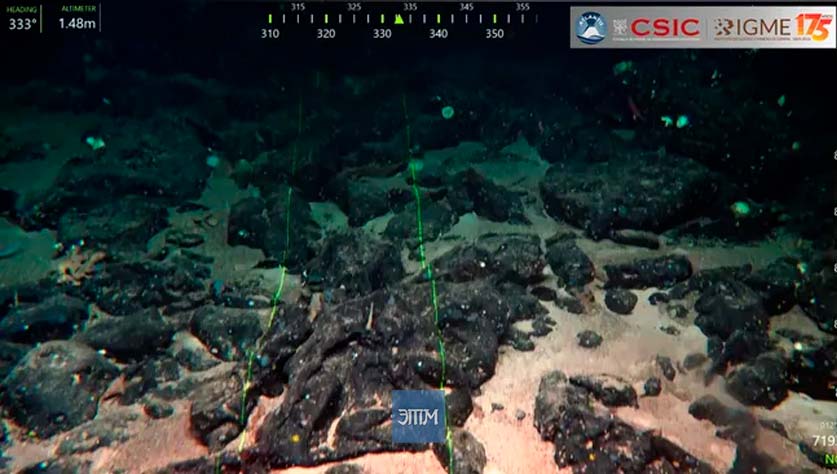This screenshot has height=474, width=837.
Task: Click the 345 label above compass scale
Action: [467, 7]
